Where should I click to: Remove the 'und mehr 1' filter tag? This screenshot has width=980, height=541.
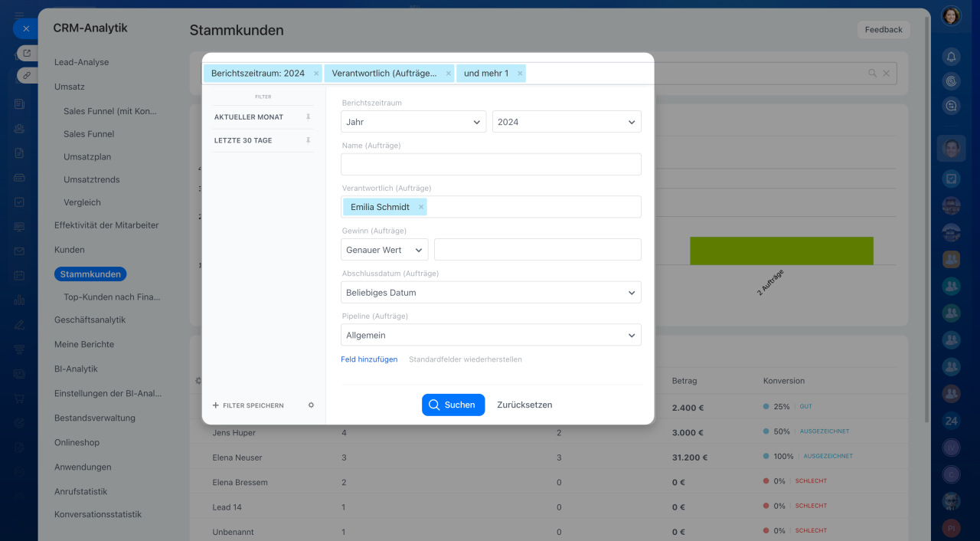tap(520, 74)
